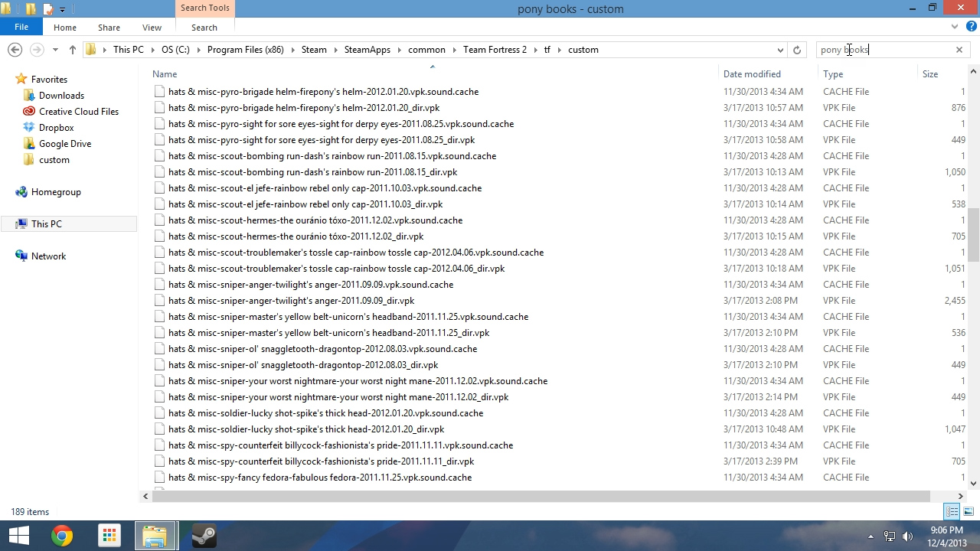The height and width of the screenshot is (551, 980).
Task: Go back with the Back arrow
Action: (15, 50)
